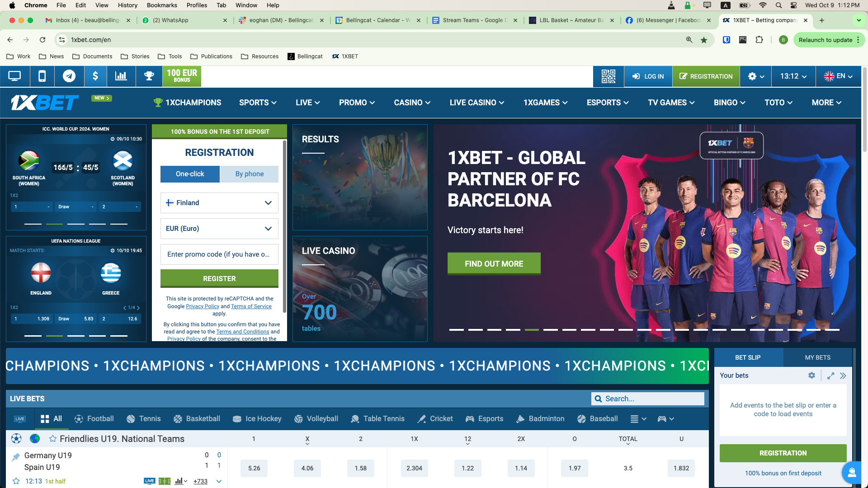Favorite the Friendlies U19 league star
Viewport: 868px width, 488px height.
point(53,439)
